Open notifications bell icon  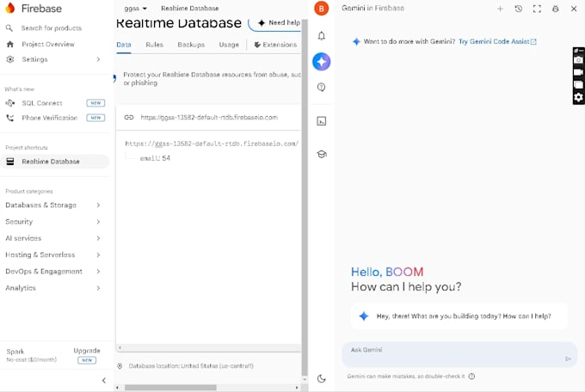coord(321,36)
